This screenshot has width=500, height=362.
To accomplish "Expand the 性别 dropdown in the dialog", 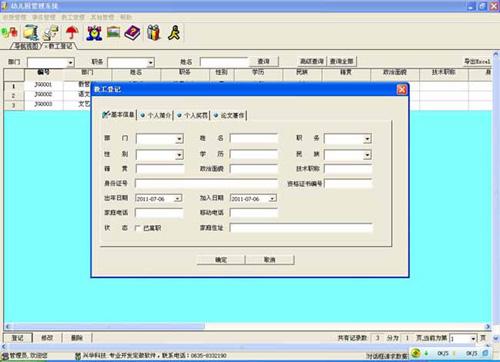I will pyautogui.click(x=179, y=155).
